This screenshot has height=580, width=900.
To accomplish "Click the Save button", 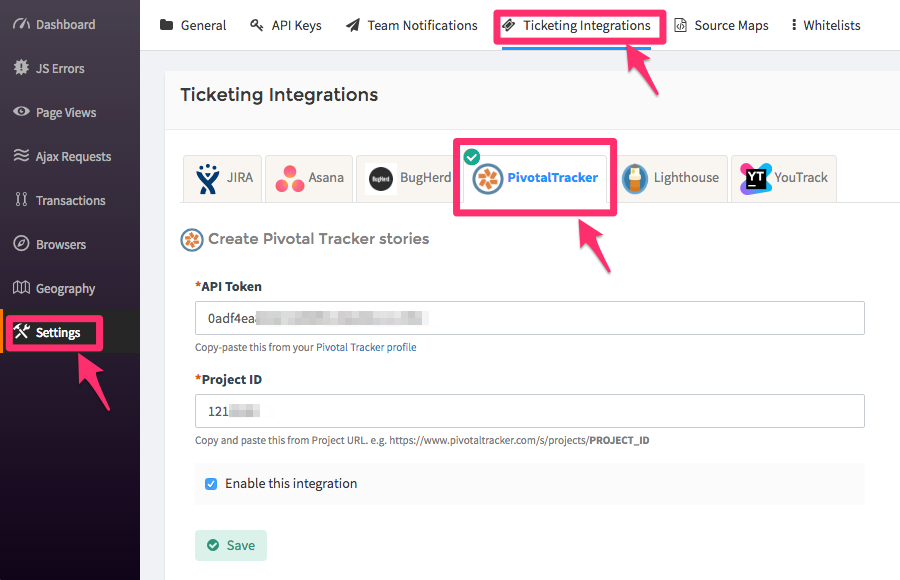I will (x=231, y=546).
